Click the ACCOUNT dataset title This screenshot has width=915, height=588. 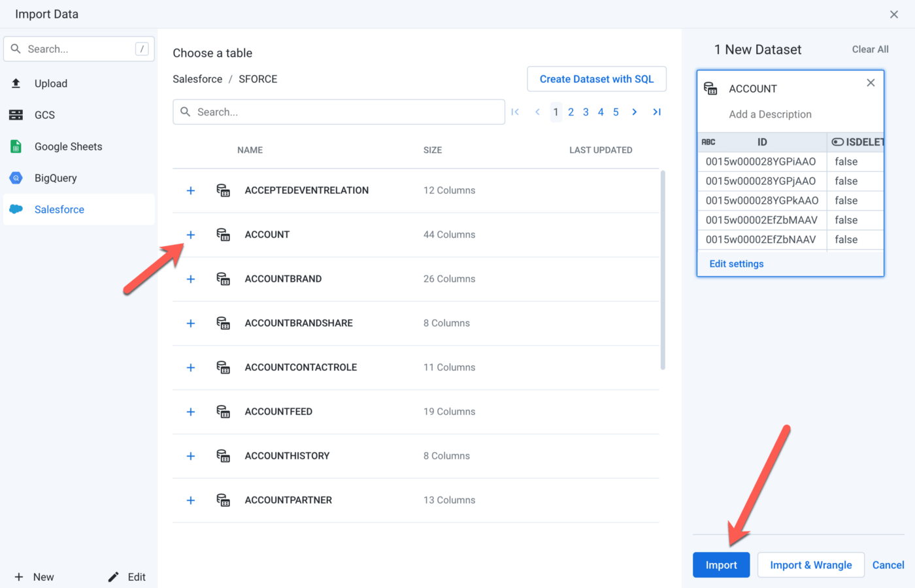tap(753, 89)
